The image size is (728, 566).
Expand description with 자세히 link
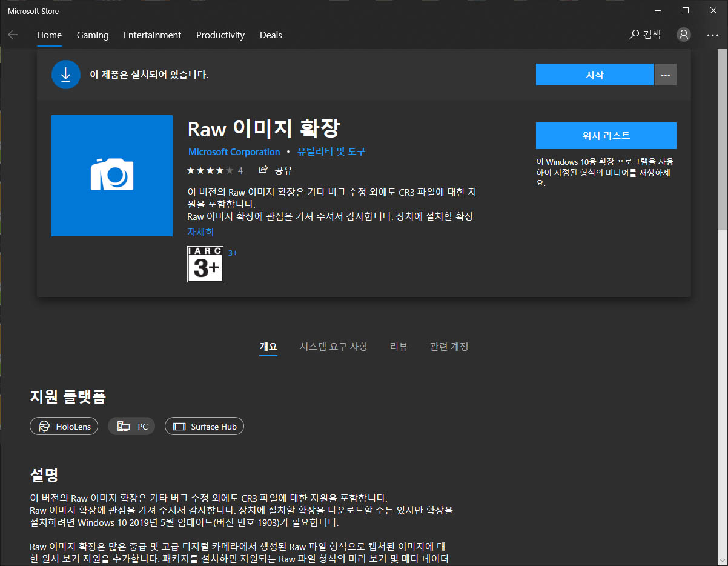[x=200, y=232]
